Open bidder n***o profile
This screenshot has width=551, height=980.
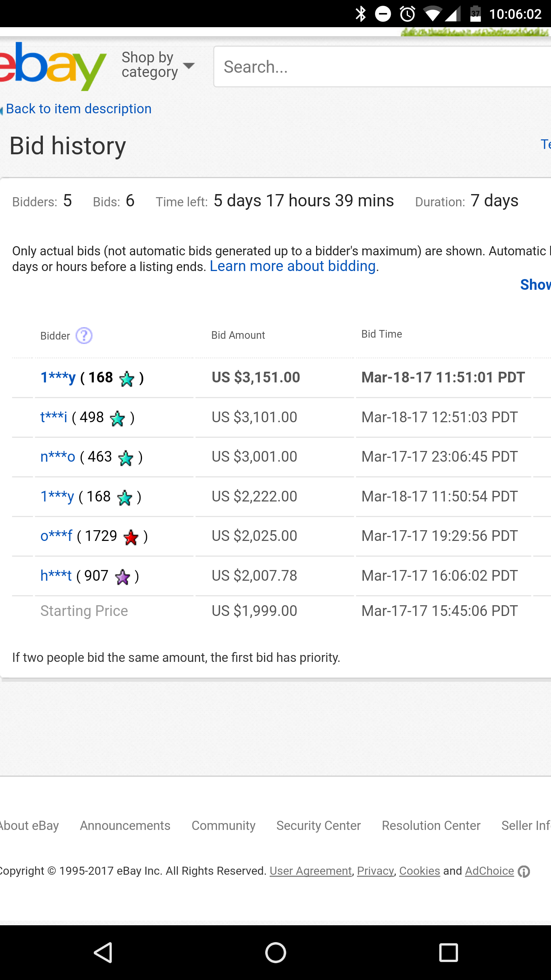pyautogui.click(x=58, y=457)
